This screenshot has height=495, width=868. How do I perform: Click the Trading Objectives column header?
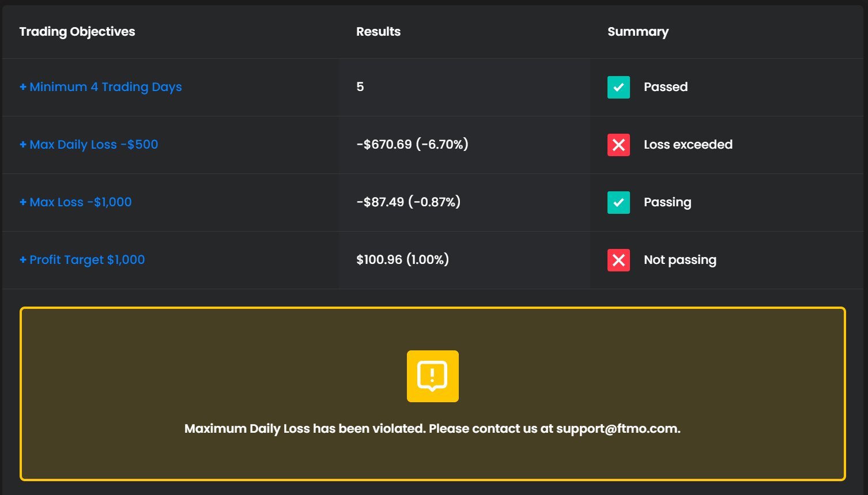tap(77, 32)
